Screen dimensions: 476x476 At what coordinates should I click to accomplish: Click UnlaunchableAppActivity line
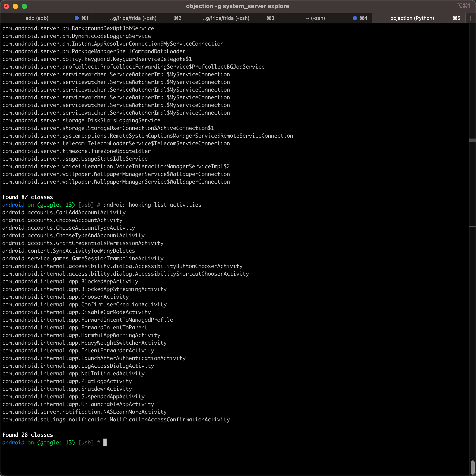coord(78,404)
